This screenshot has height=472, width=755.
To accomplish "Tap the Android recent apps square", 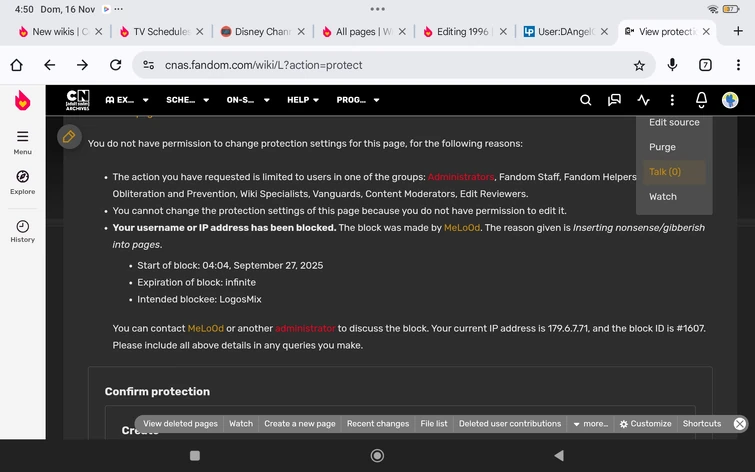I will [195, 456].
